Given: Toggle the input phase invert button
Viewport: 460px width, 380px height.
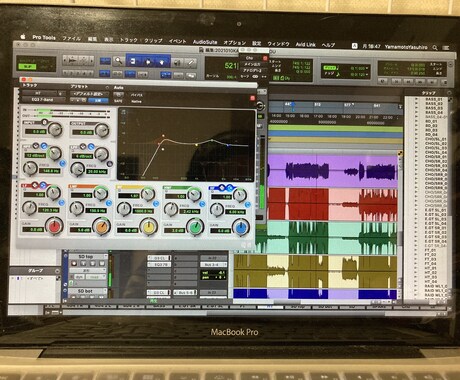Looking at the screenshot, I should coord(45,122).
